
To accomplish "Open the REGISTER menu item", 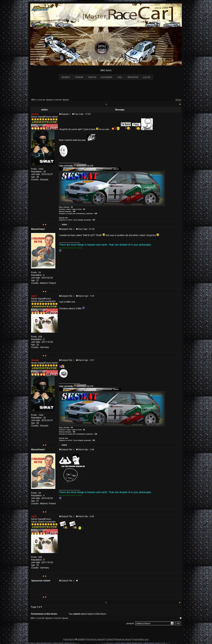I will click(133, 77).
